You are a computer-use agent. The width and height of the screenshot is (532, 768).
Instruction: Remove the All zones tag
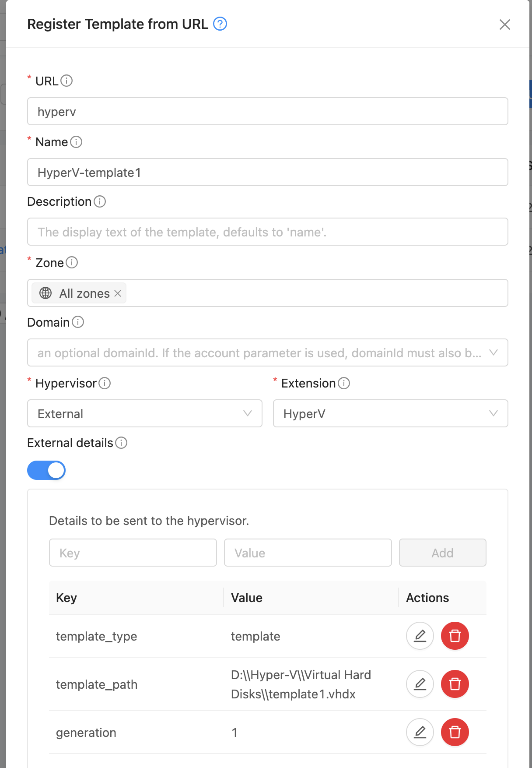coord(118,293)
